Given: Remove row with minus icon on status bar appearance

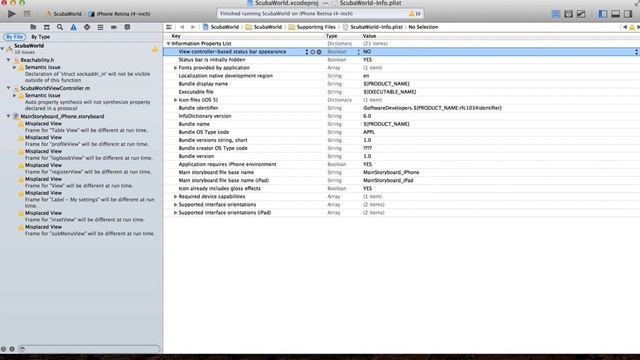Looking at the screenshot, I should 319,52.
